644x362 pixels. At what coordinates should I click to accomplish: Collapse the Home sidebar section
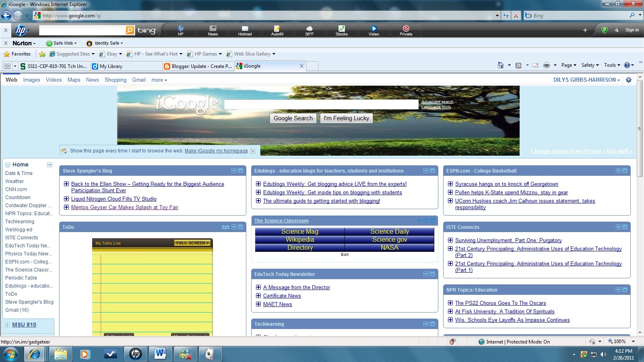point(7,165)
